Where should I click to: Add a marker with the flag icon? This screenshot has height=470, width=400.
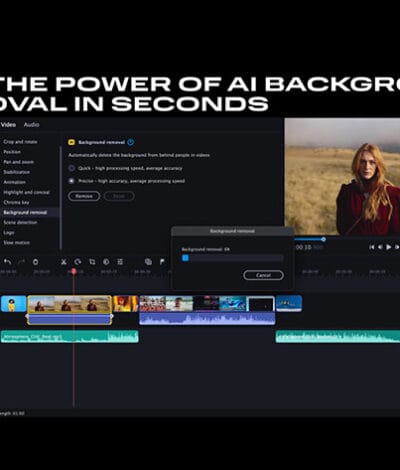click(x=162, y=262)
